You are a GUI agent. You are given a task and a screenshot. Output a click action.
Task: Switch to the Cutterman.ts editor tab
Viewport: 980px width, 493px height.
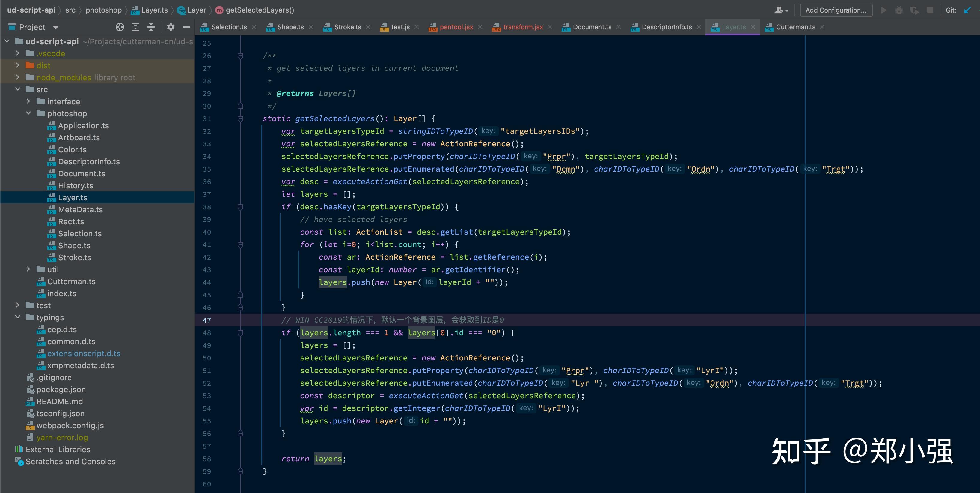click(x=795, y=27)
